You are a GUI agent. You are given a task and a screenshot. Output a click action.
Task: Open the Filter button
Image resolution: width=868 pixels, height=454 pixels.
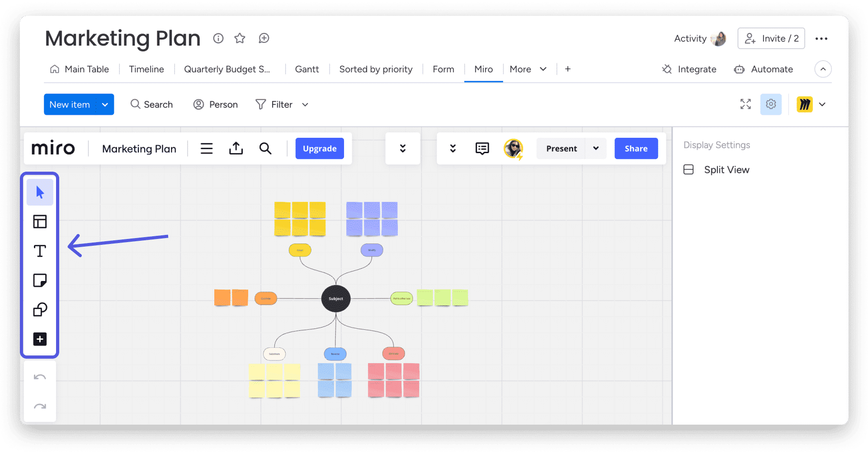point(274,104)
